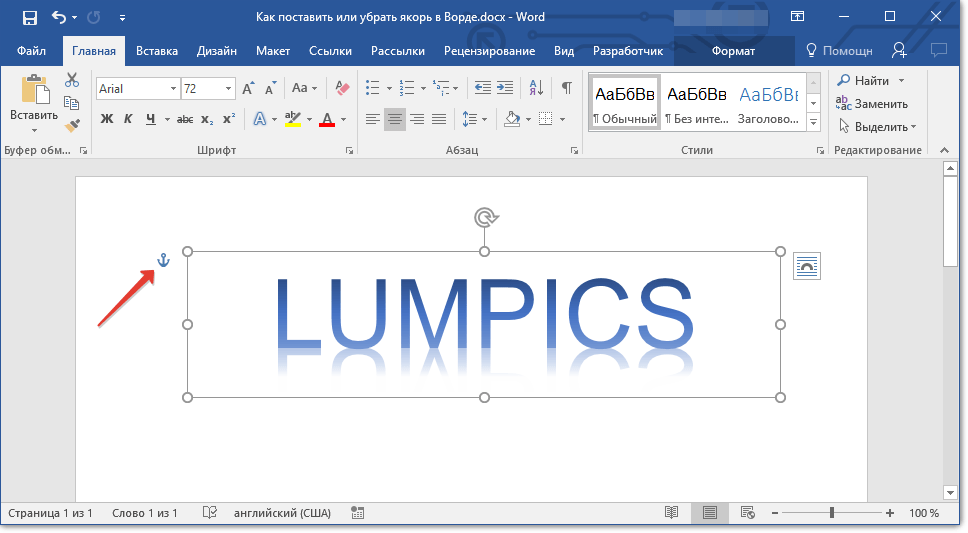This screenshot has width=968, height=533.
Task: Save the document using the floppy disk icon
Action: (x=30, y=17)
